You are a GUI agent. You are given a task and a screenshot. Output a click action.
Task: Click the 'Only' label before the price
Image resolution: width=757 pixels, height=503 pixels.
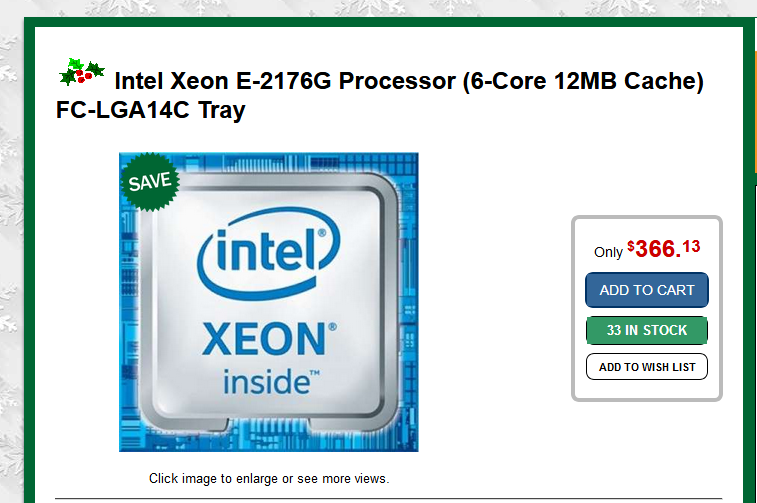pyautogui.click(x=608, y=252)
